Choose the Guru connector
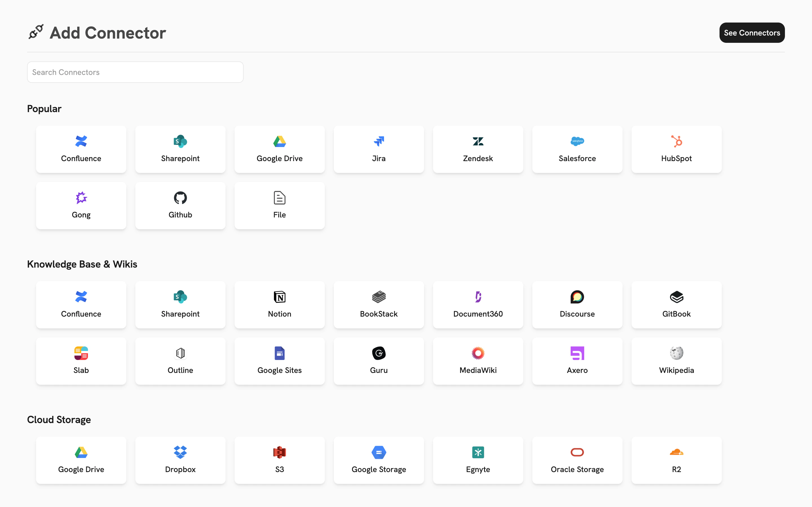 pos(378,361)
